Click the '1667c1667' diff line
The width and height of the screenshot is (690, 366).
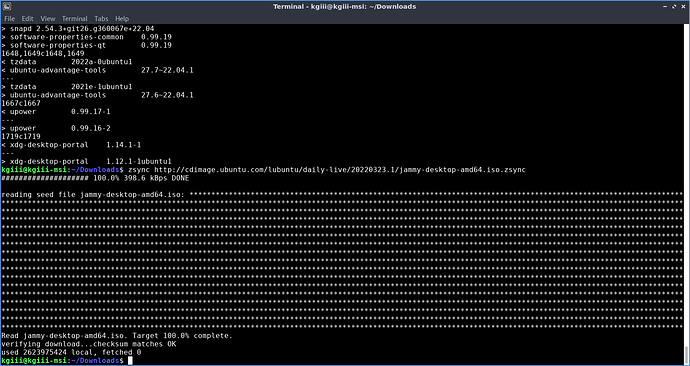[21, 103]
